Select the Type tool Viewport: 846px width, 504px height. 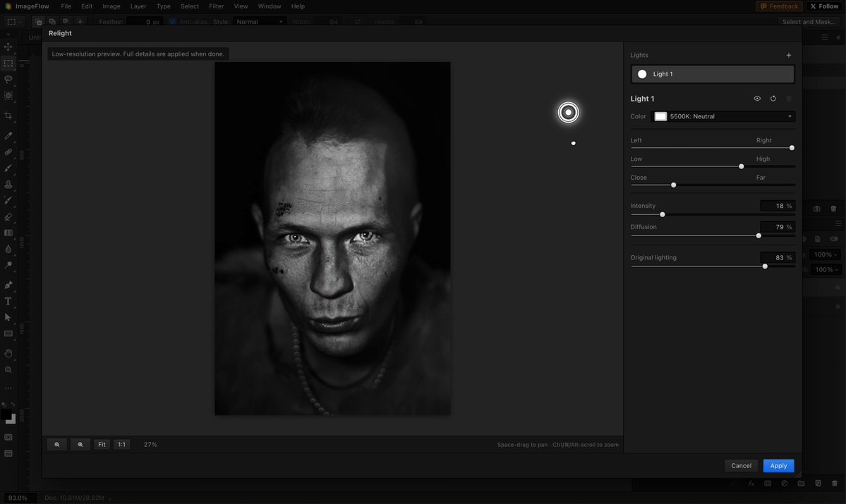click(x=8, y=301)
